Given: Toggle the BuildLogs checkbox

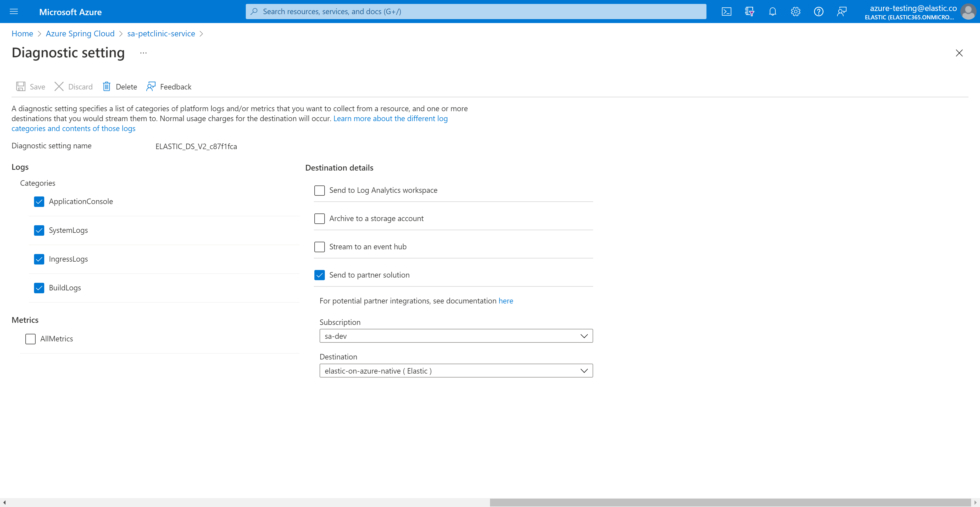Looking at the screenshot, I should pyautogui.click(x=39, y=288).
